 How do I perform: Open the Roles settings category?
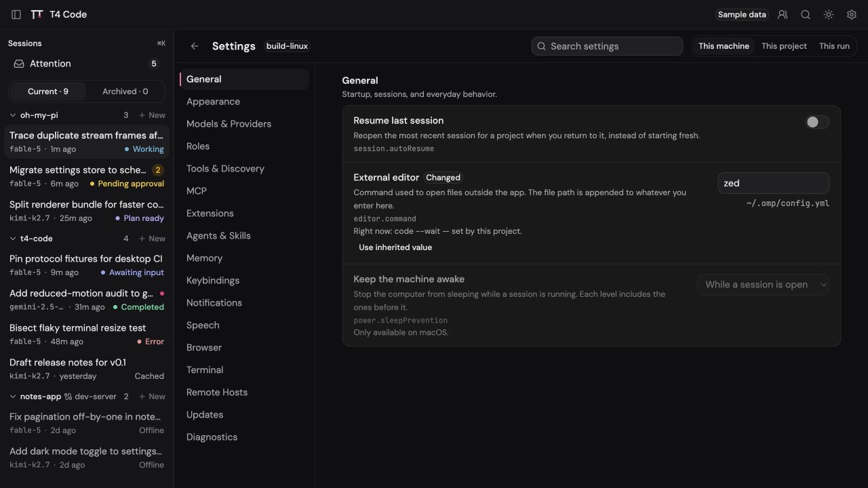[x=244, y=146]
